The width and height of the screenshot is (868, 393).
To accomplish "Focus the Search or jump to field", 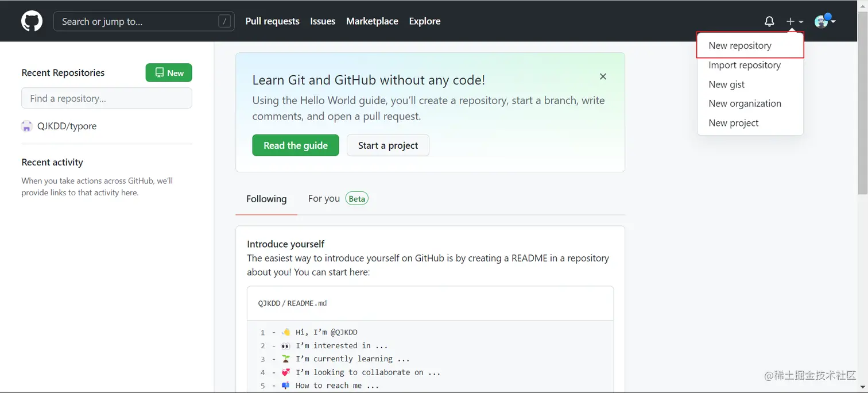I will [144, 21].
